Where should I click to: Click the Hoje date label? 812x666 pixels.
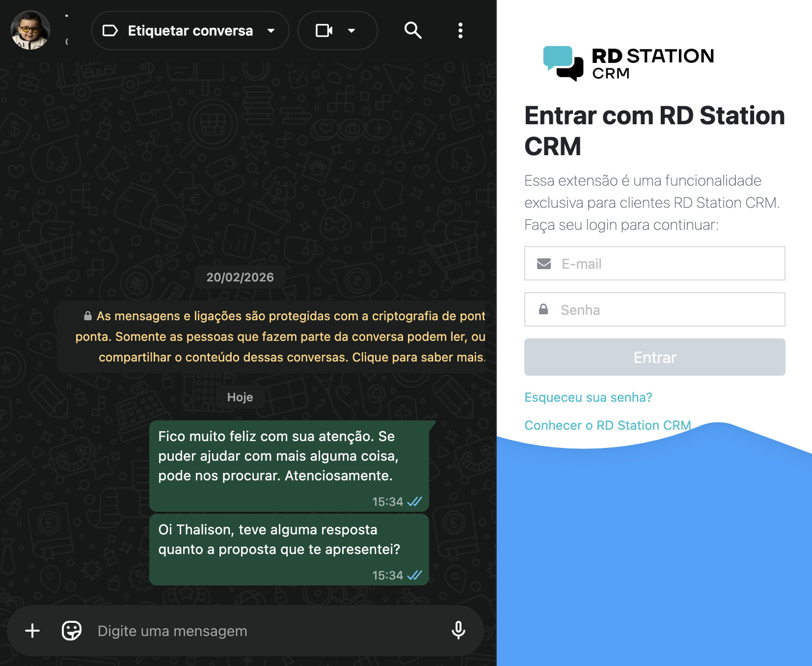240,397
